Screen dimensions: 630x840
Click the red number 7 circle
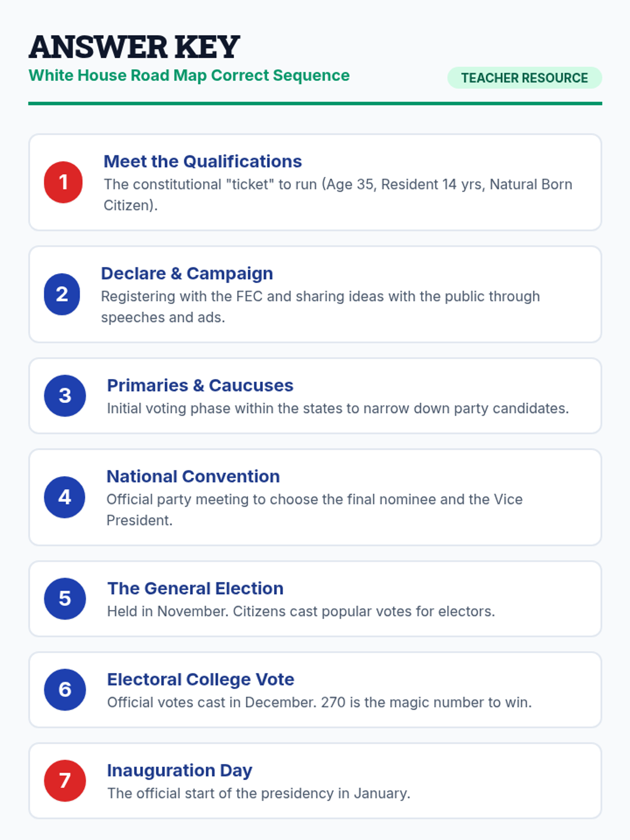(65, 781)
